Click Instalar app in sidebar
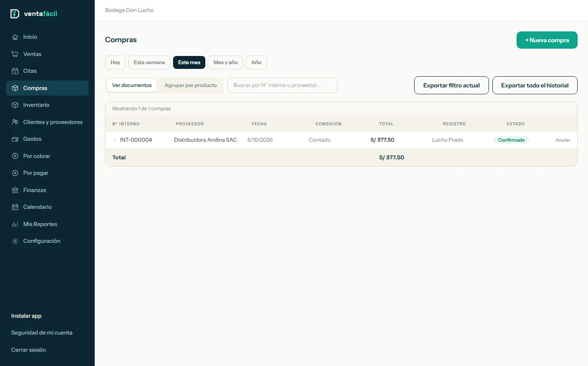 coord(26,316)
